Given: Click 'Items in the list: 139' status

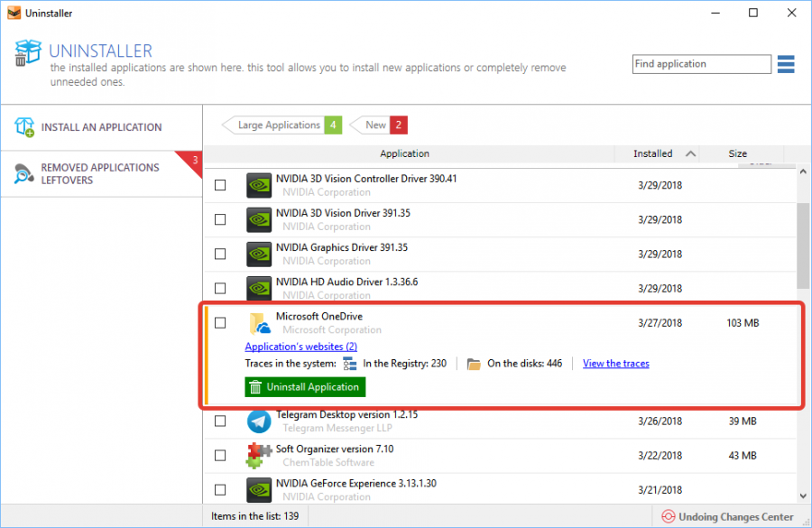Looking at the screenshot, I should pyautogui.click(x=254, y=516).
